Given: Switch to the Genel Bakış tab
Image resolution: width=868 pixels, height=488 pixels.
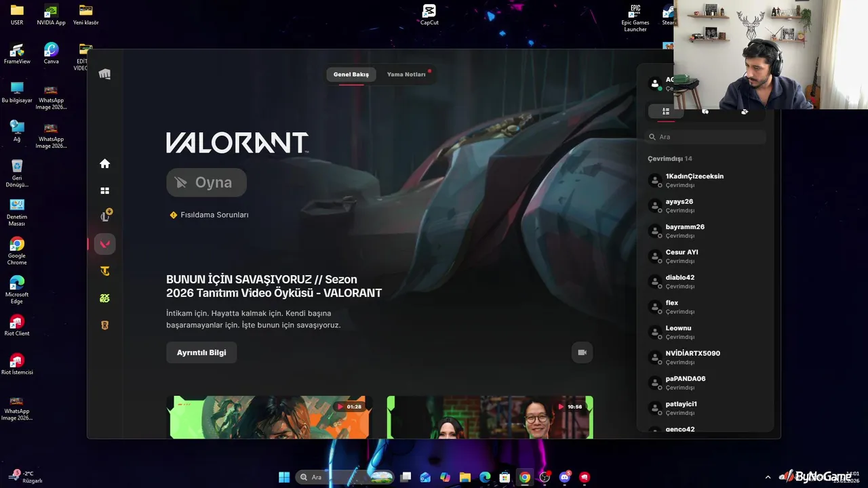Looking at the screenshot, I should coord(351,75).
